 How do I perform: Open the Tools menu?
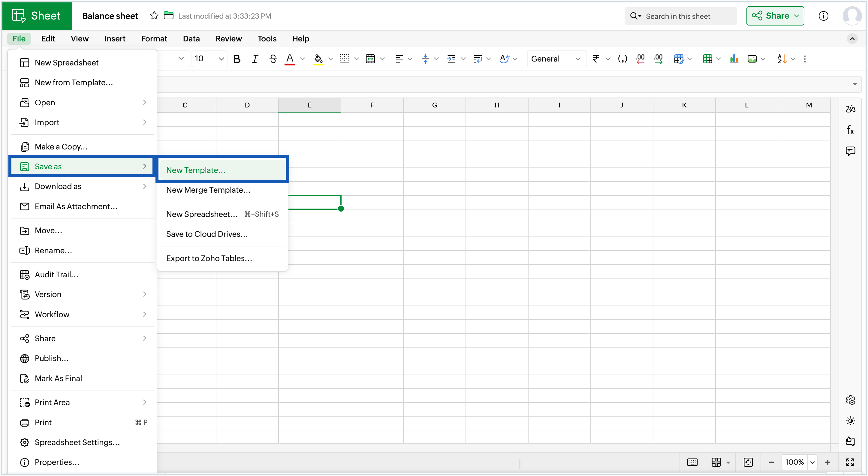pyautogui.click(x=267, y=38)
